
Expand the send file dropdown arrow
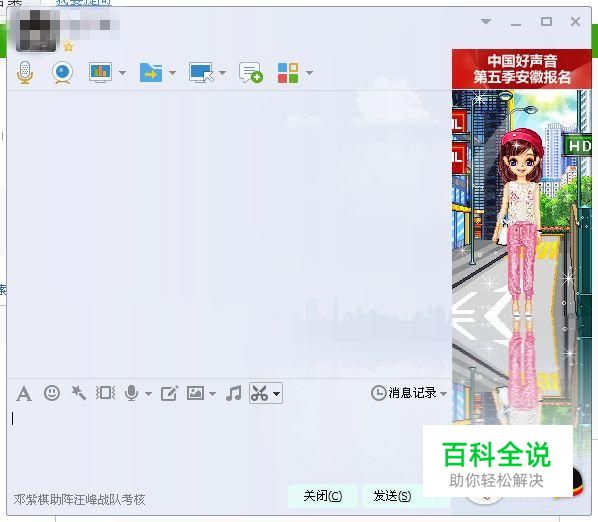[x=172, y=72]
